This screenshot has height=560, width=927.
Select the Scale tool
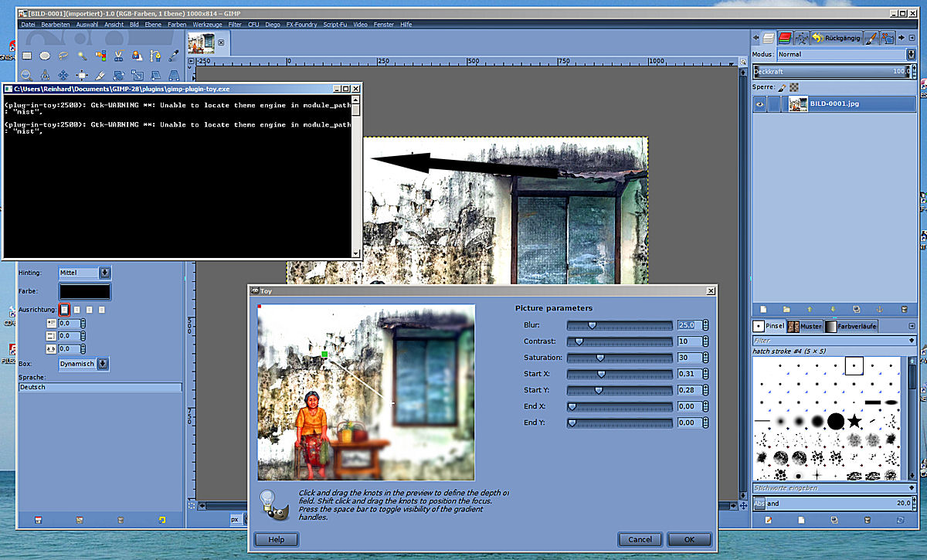pos(138,75)
